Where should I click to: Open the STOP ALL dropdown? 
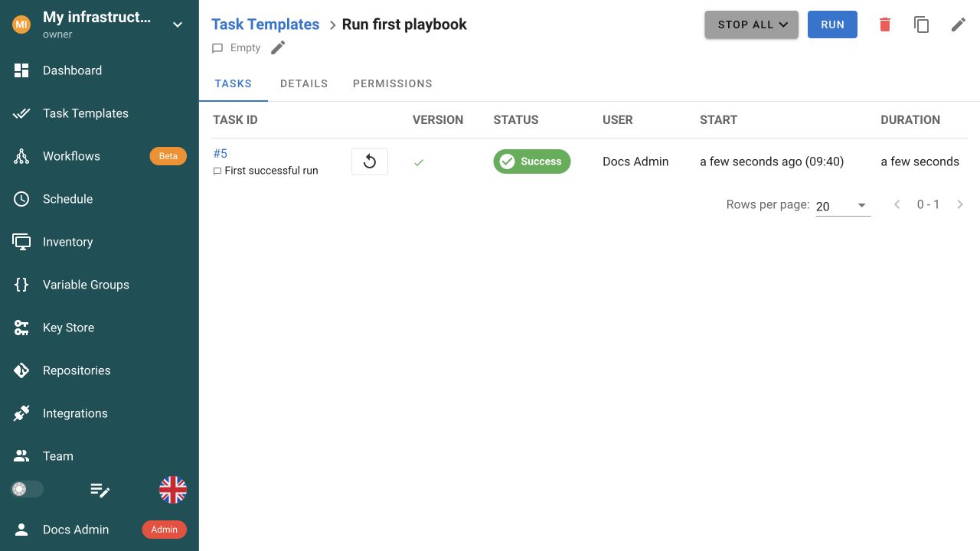tap(752, 24)
